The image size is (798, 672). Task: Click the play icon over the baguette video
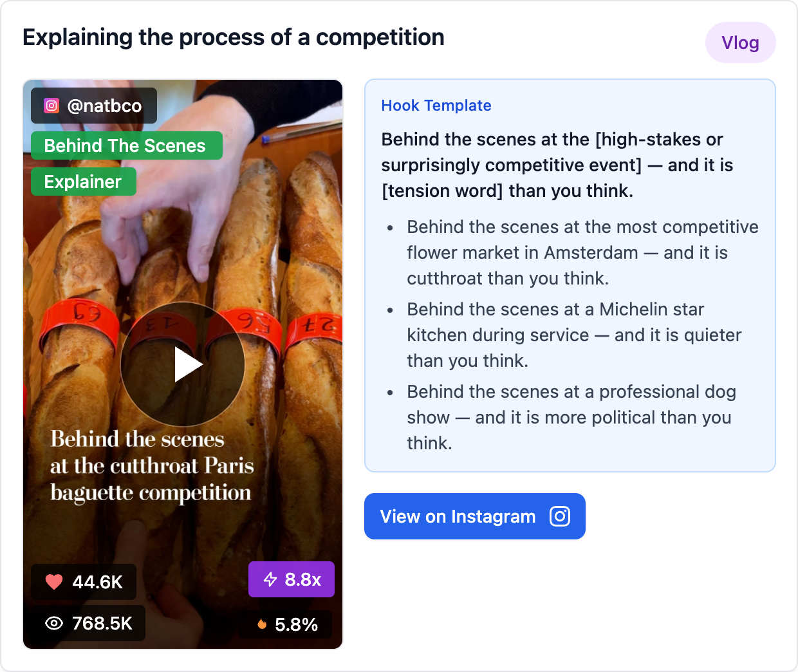pyautogui.click(x=185, y=364)
